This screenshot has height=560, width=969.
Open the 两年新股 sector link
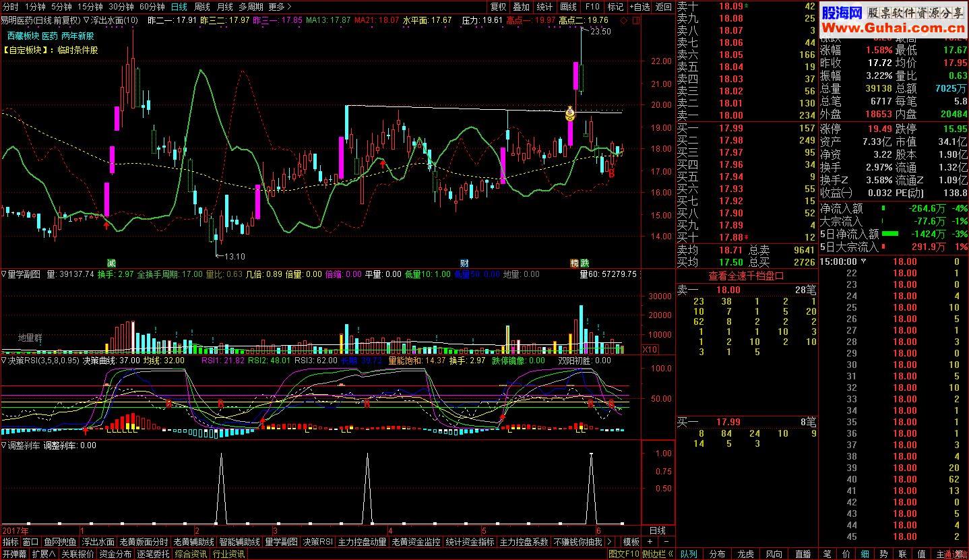pyautogui.click(x=77, y=36)
